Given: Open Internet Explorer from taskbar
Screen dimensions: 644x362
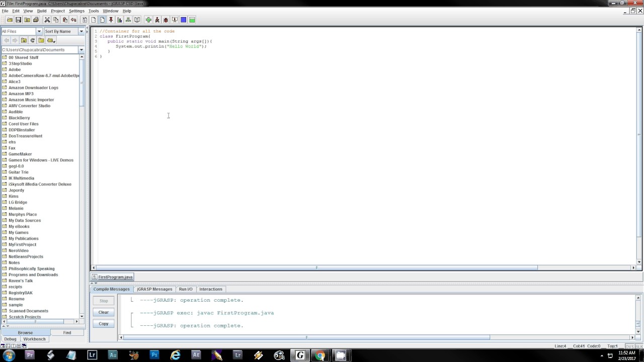Looking at the screenshot, I should 175,355.
